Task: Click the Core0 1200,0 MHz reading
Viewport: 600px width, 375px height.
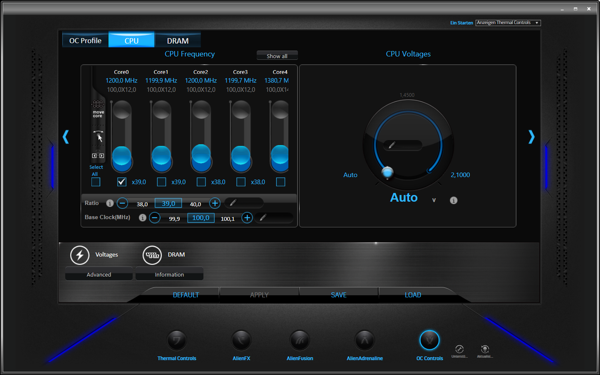Action: 121,80
